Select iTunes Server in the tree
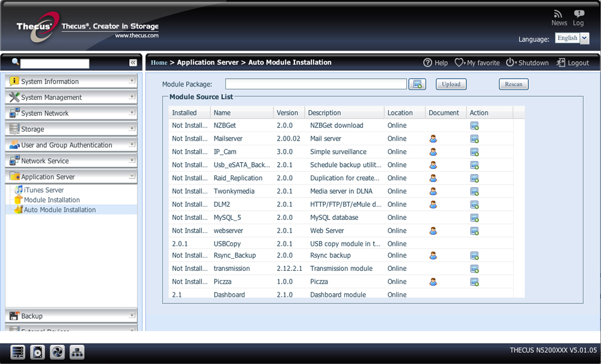 44,190
